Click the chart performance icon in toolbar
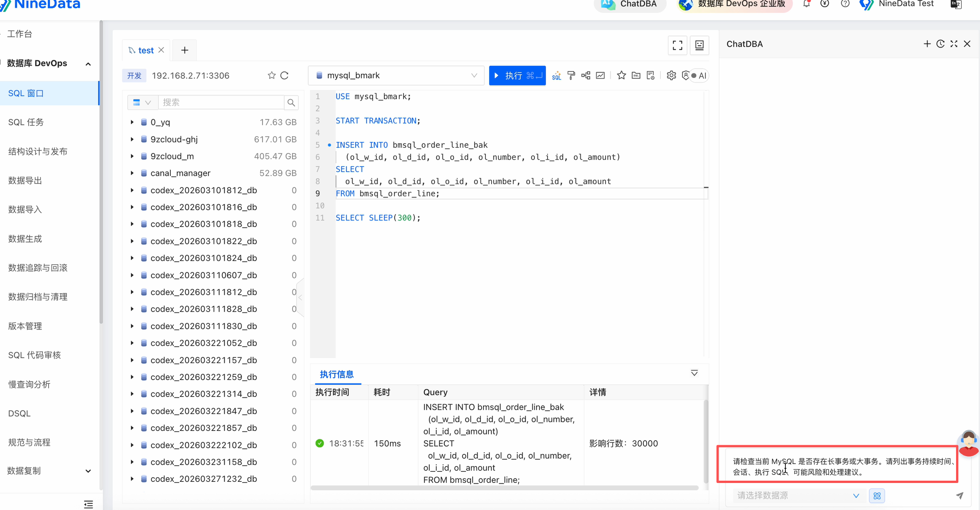 point(600,76)
